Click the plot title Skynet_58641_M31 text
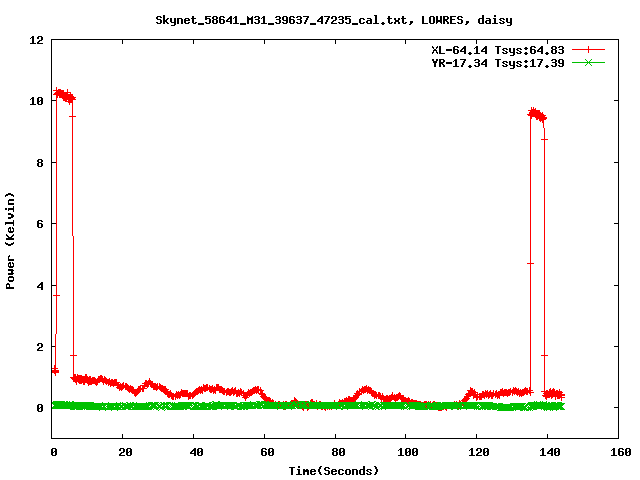 click(x=333, y=20)
